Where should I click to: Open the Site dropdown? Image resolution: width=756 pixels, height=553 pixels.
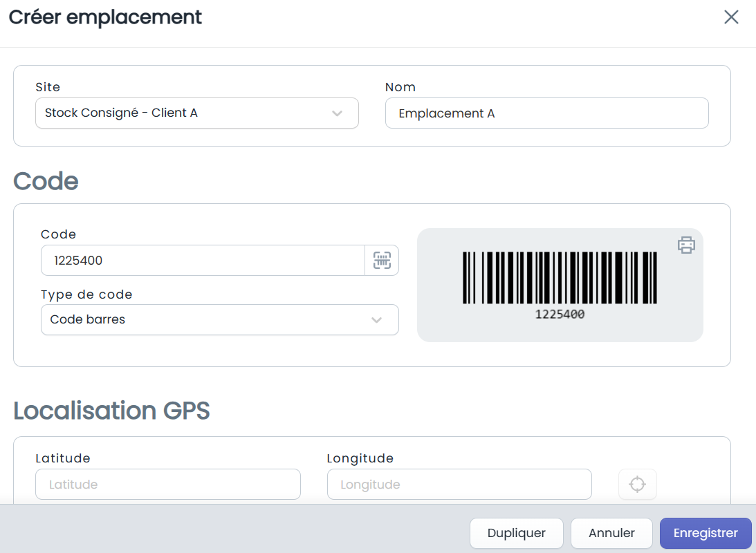196,113
